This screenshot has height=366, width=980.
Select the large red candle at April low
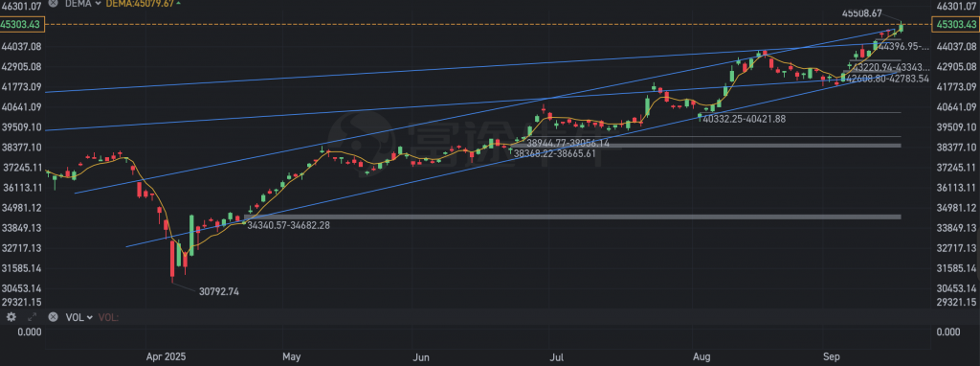pos(172,260)
